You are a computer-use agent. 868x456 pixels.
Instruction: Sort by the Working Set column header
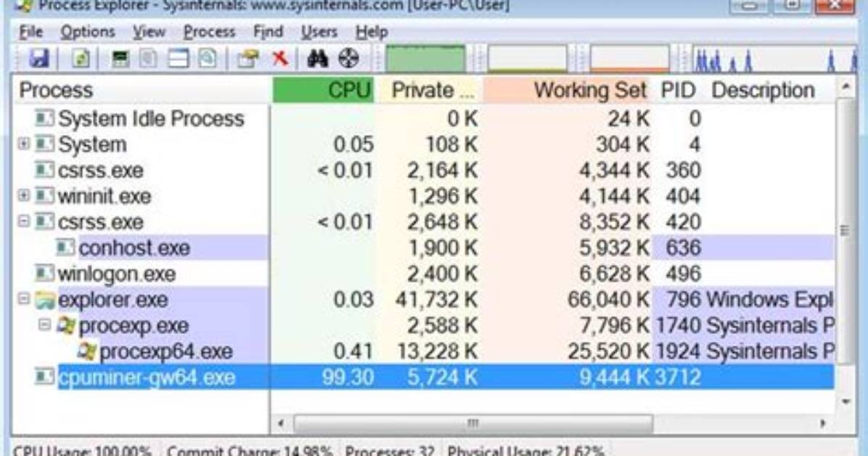tap(567, 90)
